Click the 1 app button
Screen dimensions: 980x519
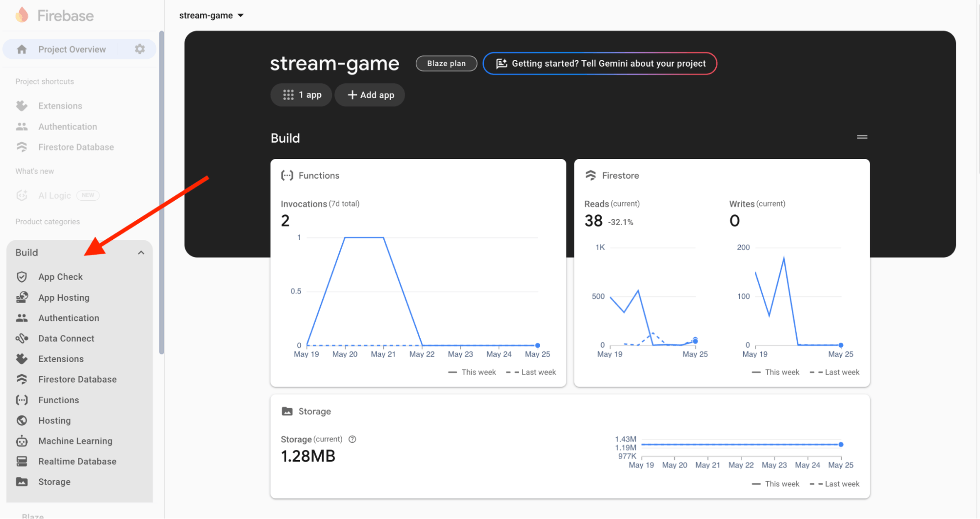pos(302,95)
